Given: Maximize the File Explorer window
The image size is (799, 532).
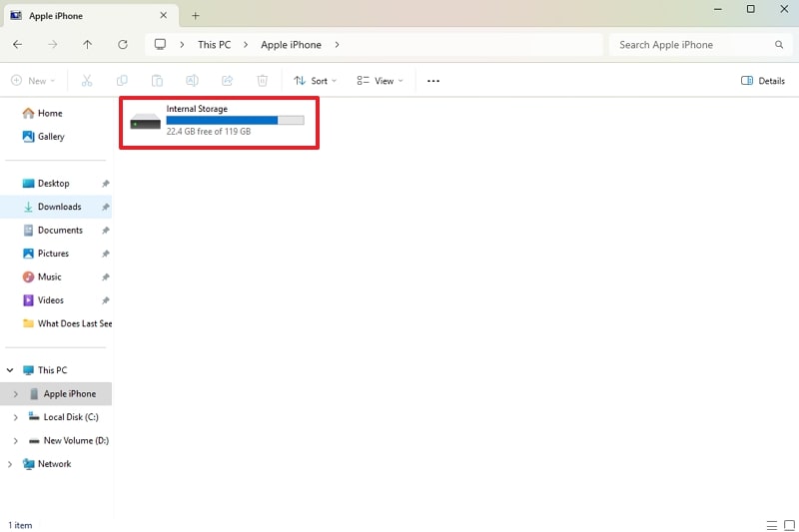Looking at the screenshot, I should point(751,9).
